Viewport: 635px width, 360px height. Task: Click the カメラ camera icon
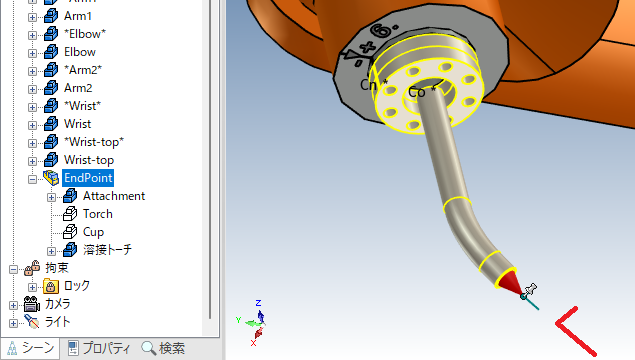click(32, 304)
